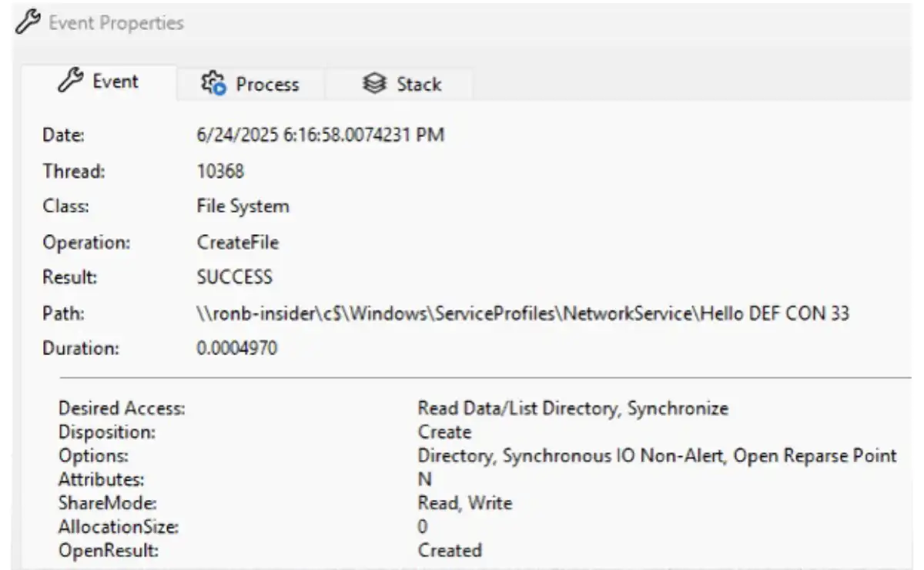Select the Operation value CreateFile
The image size is (924, 570).
[x=238, y=243]
